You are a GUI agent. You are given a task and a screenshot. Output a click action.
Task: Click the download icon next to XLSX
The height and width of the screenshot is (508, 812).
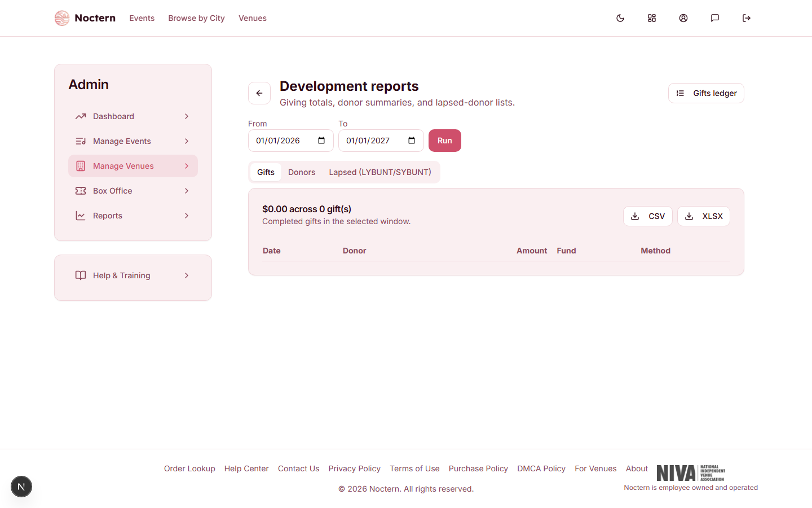coord(689,216)
